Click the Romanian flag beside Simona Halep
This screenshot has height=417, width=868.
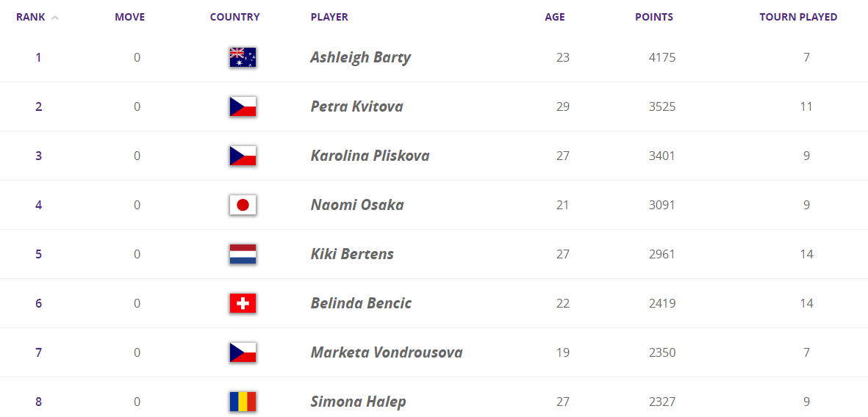tap(243, 402)
